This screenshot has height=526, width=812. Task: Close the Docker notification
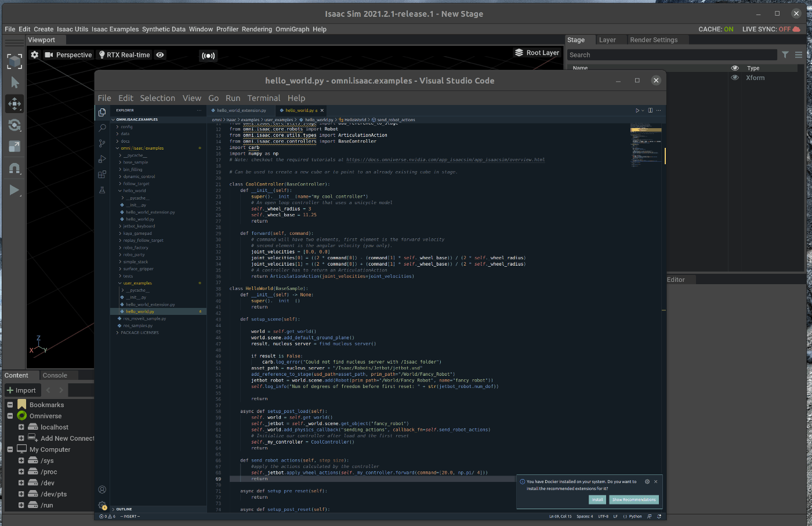pyautogui.click(x=656, y=481)
